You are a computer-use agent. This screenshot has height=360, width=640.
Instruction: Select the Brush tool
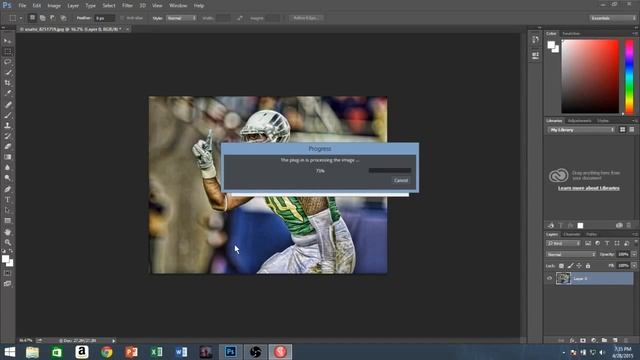(x=7, y=115)
